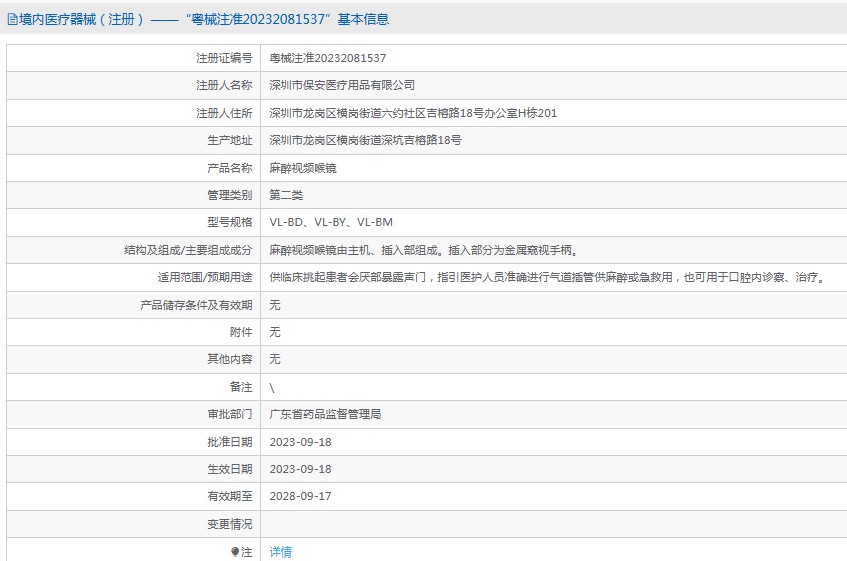The image size is (847, 561).
Task: Click the 审批部门 label
Action: [x=230, y=415]
